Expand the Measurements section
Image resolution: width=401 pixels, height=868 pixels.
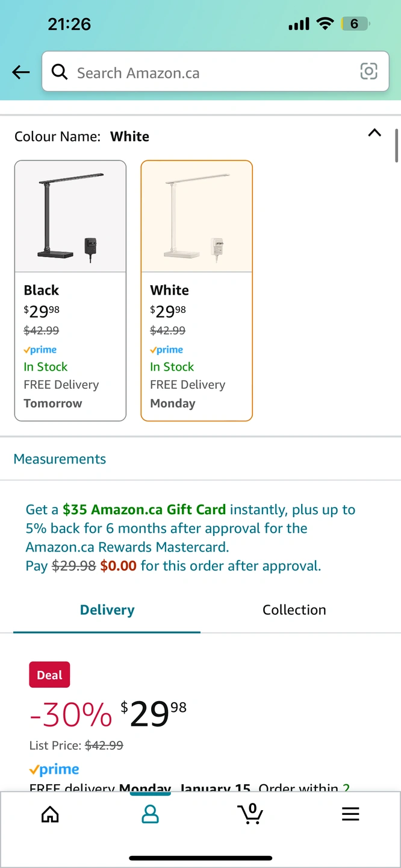click(60, 459)
